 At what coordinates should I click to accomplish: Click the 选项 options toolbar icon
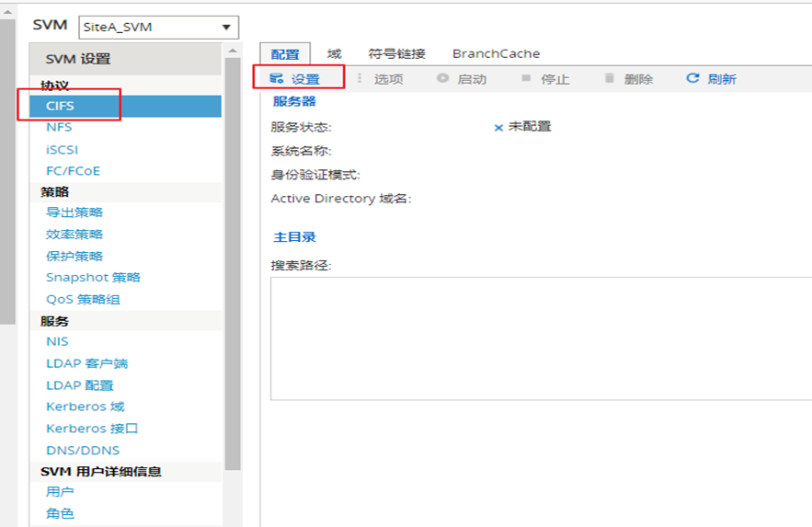(x=360, y=79)
